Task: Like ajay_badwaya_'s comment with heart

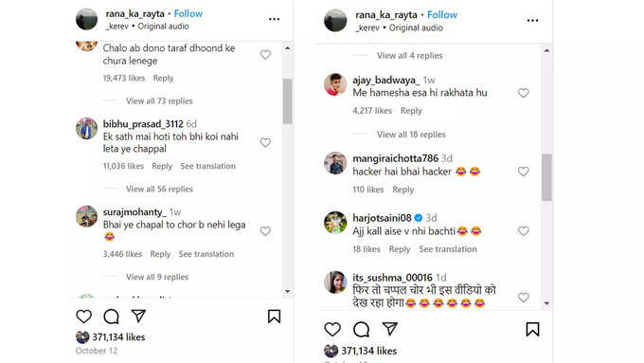Action: [523, 93]
